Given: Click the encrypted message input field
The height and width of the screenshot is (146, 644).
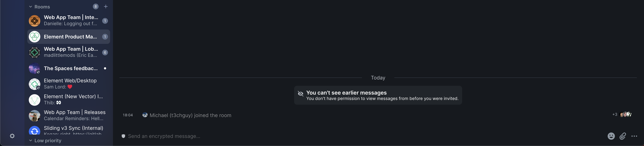Looking at the screenshot, I should point(225,136).
